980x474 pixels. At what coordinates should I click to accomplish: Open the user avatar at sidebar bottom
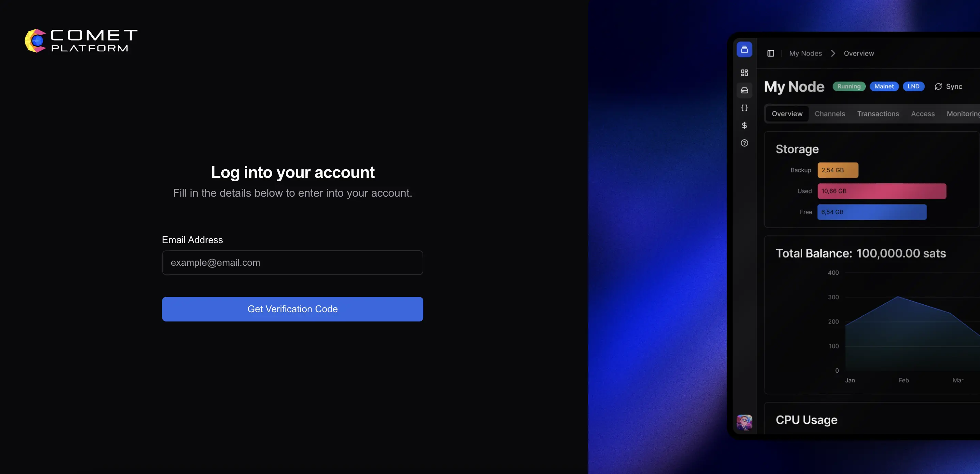click(x=744, y=422)
